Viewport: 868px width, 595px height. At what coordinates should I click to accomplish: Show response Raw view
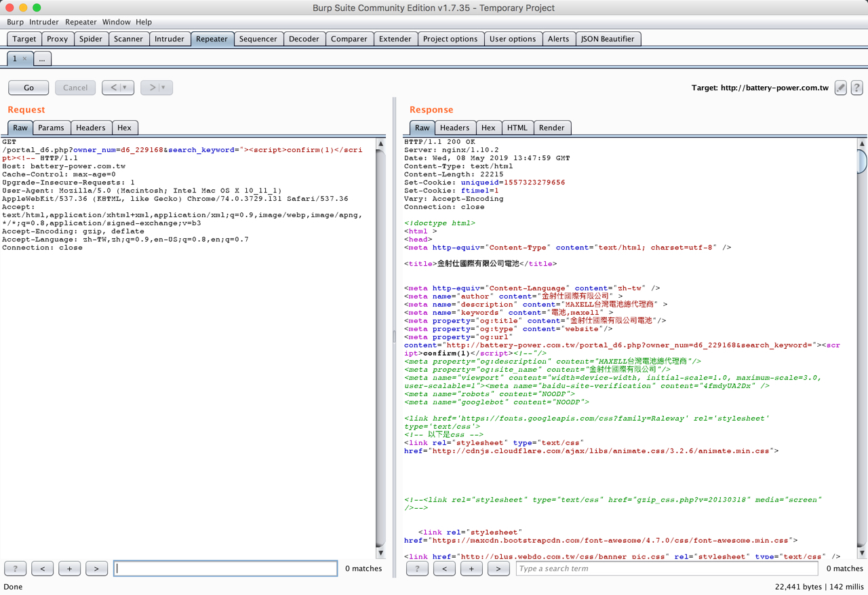click(422, 128)
